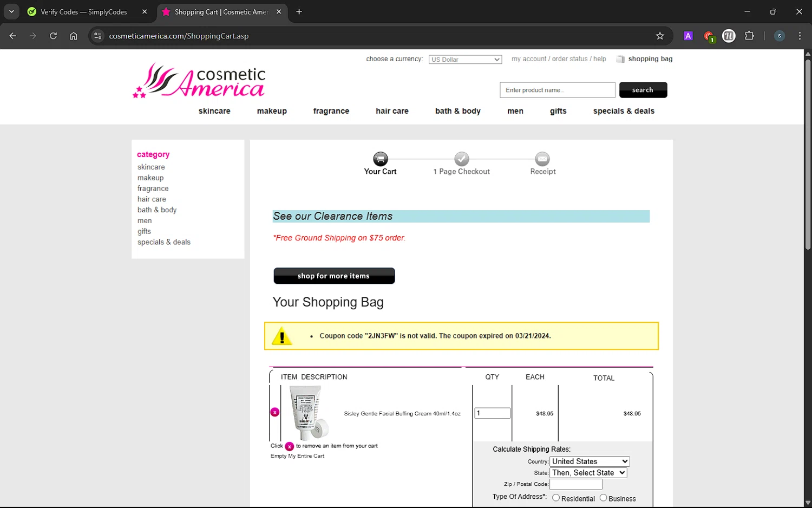812x508 pixels.
Task: Click the Receipt step icon
Action: (542, 159)
